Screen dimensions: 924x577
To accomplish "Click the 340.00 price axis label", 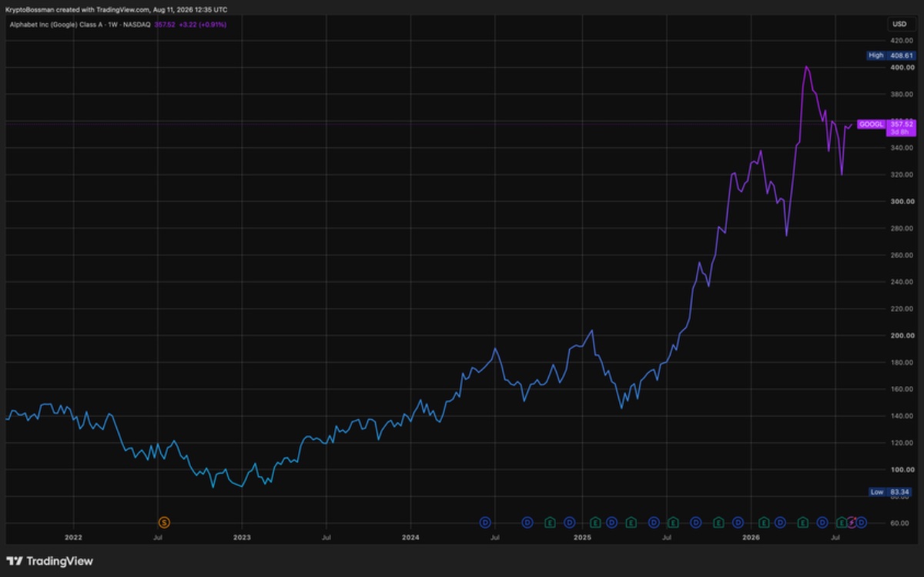I will pyautogui.click(x=901, y=148).
